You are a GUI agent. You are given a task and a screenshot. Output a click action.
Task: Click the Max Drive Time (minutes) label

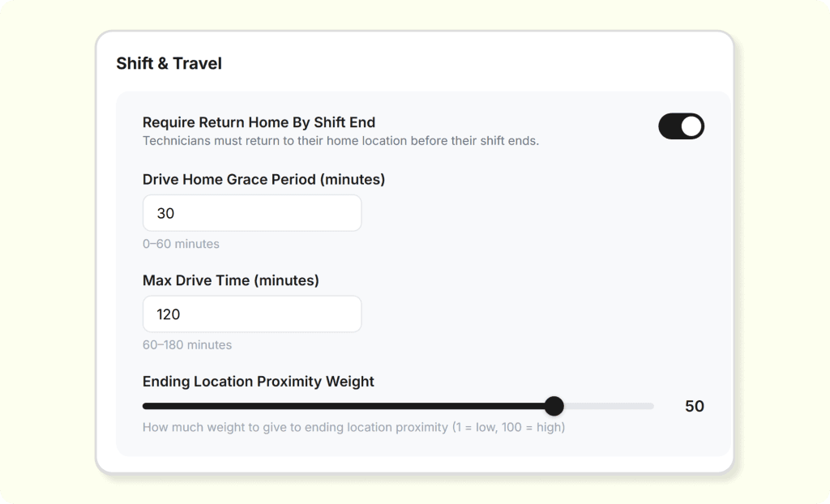[x=230, y=280]
